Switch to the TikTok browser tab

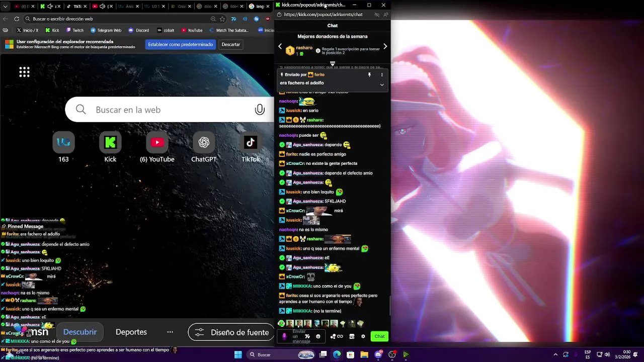click(77, 7)
